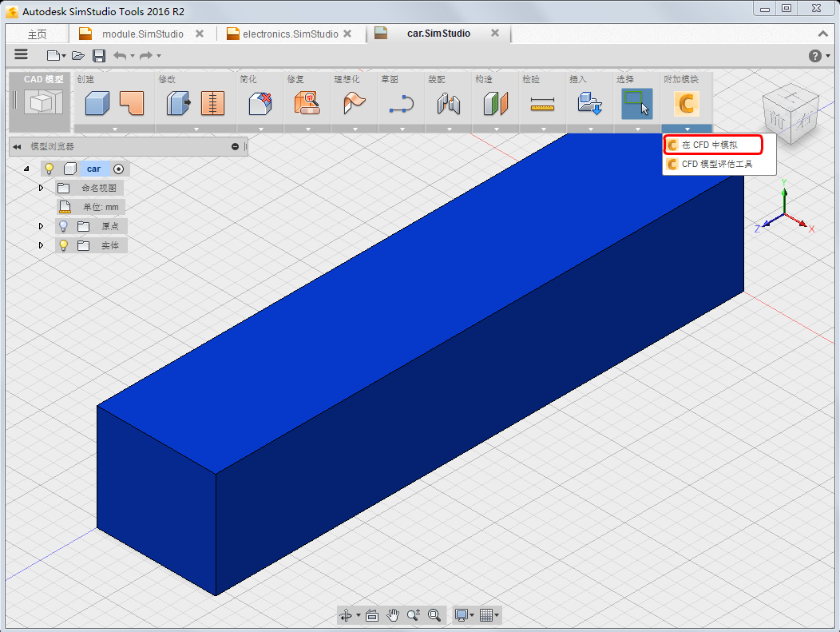Screen dimensions: 840x632
Task: Open the 草图 panel dropdown arrow
Action: pos(402,129)
